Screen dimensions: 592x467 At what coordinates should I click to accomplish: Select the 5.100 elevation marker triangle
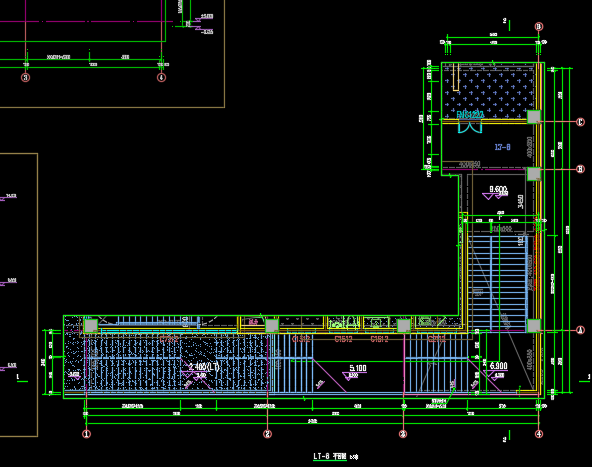[350, 376]
